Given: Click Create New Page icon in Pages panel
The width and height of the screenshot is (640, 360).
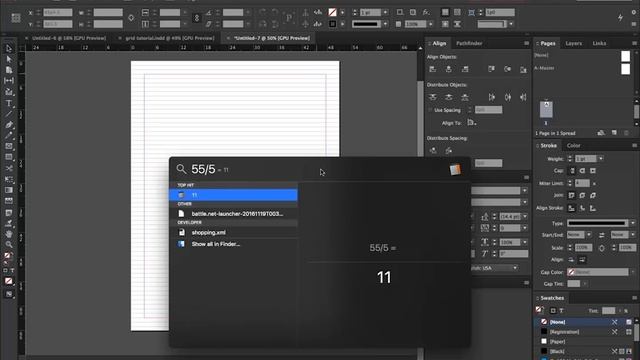Looking at the screenshot, I should tap(614, 133).
